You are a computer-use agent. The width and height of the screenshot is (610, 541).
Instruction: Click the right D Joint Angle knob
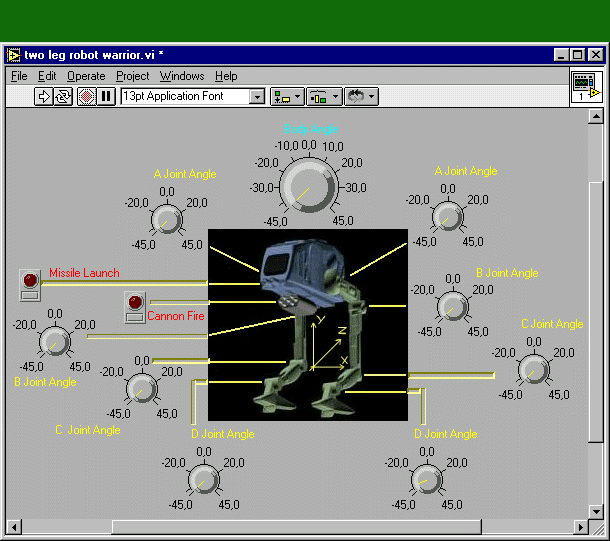(427, 480)
